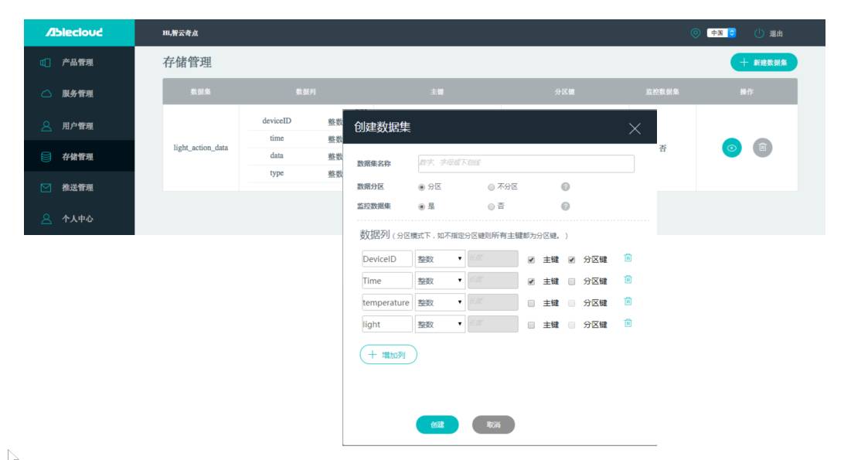
Task: Click the 数据集 column header
Action: point(200,92)
